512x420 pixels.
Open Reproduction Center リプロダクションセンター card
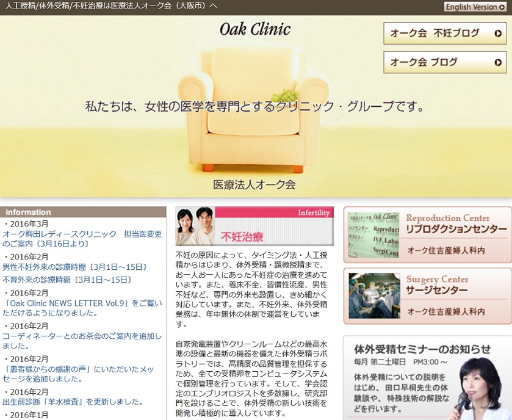click(427, 234)
